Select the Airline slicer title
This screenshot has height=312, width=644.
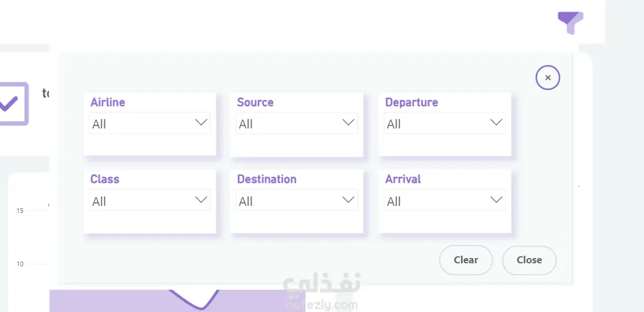(x=108, y=102)
